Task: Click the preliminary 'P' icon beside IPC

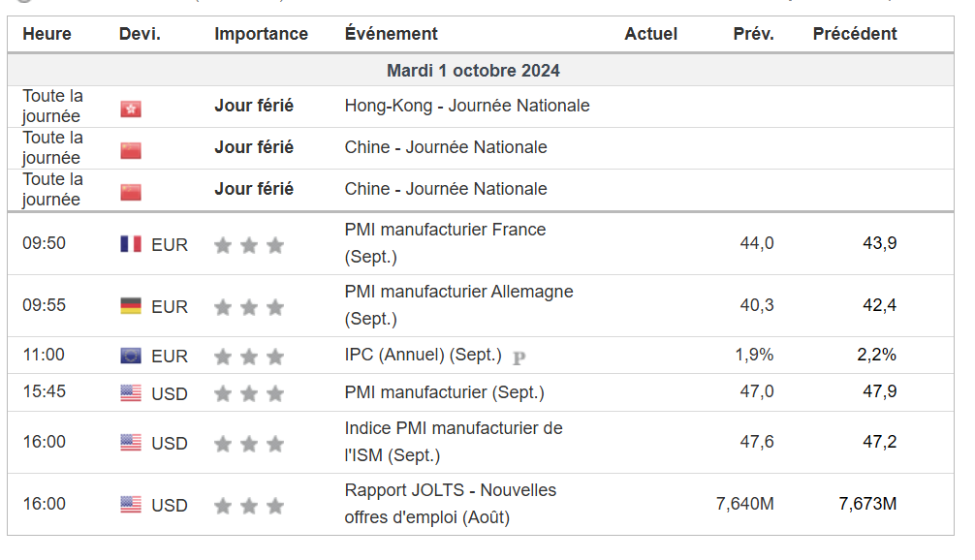Action: pos(519,358)
